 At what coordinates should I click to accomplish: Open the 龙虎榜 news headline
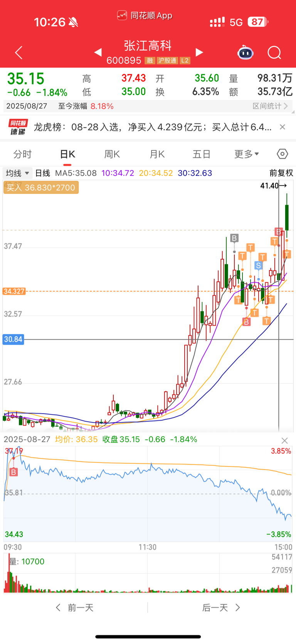coord(153,127)
